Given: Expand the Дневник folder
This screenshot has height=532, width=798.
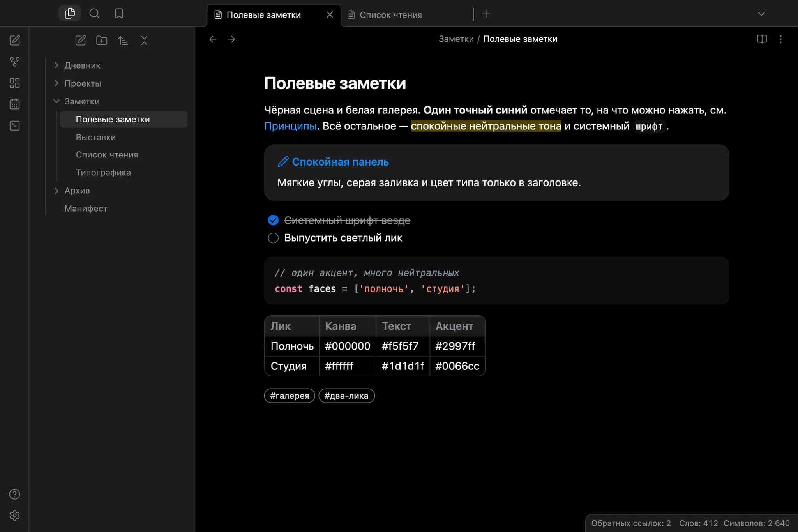Looking at the screenshot, I should pyautogui.click(x=82, y=65).
